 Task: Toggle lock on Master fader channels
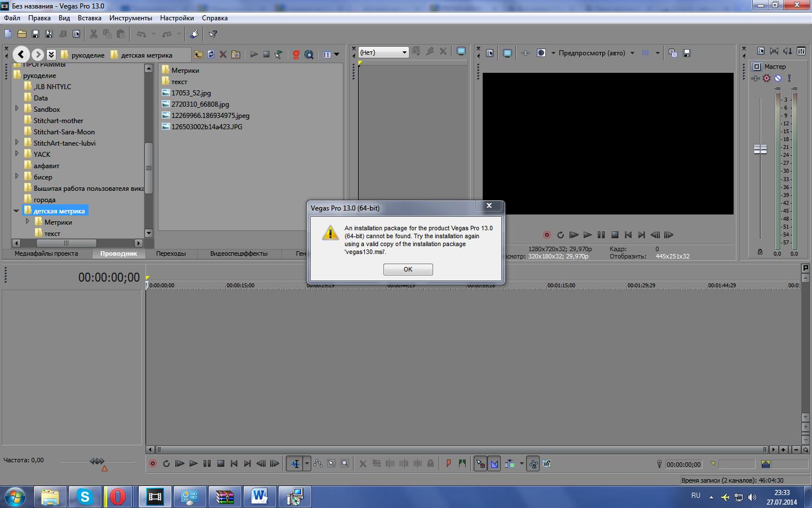click(760, 252)
